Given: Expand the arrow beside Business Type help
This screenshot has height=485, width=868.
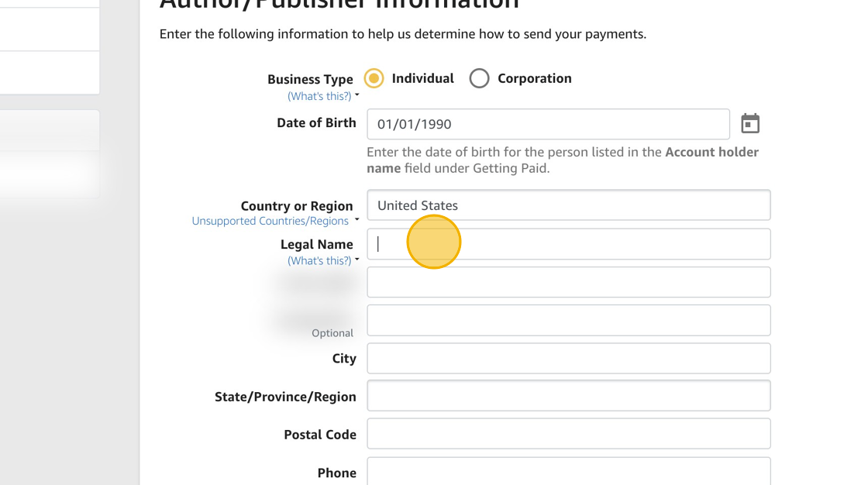Looking at the screenshot, I should pyautogui.click(x=357, y=95).
